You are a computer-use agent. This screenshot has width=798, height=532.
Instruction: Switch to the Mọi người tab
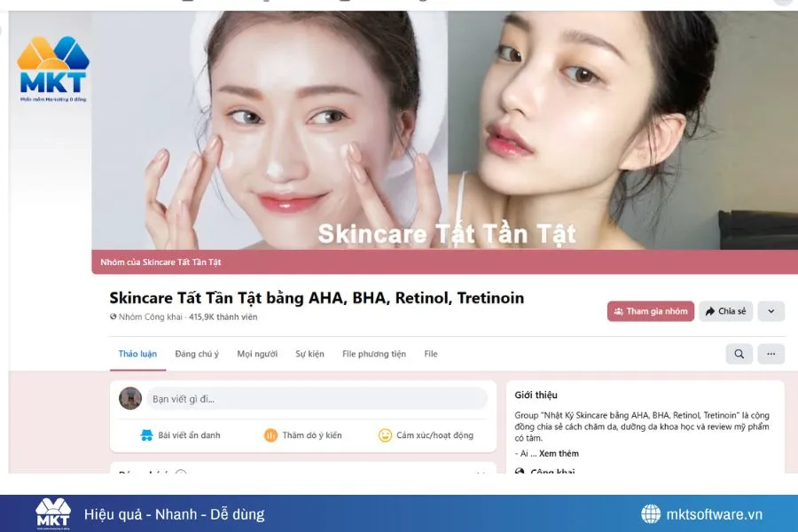(257, 353)
